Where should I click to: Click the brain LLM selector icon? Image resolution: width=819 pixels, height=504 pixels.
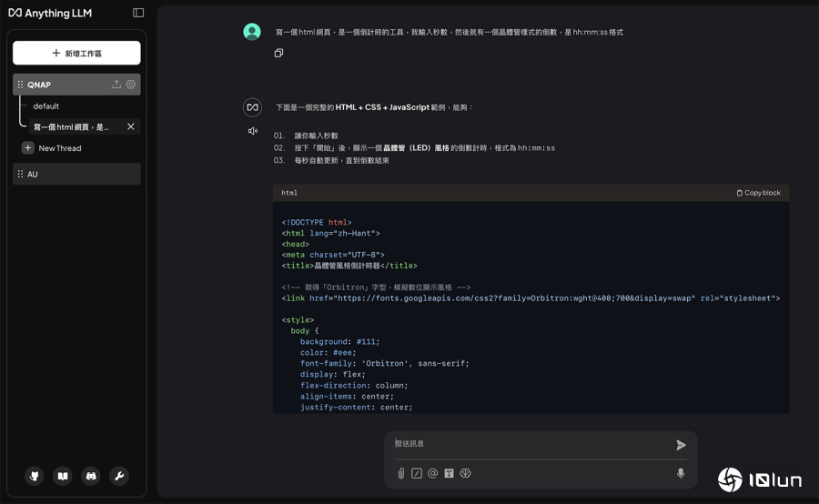[x=465, y=473]
